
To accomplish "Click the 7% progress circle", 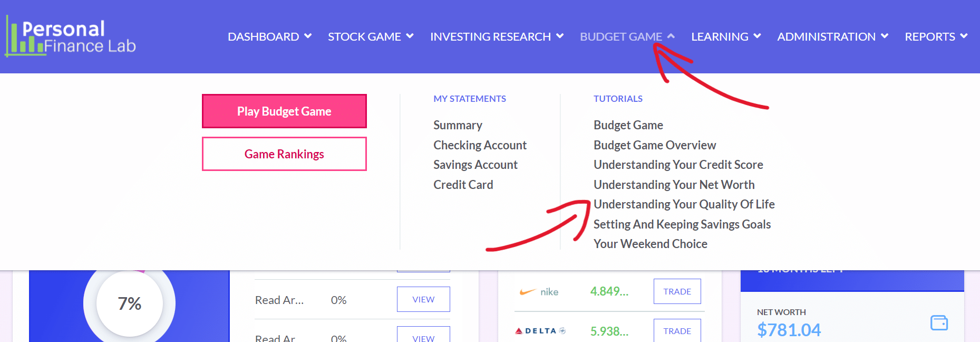I will tap(129, 303).
